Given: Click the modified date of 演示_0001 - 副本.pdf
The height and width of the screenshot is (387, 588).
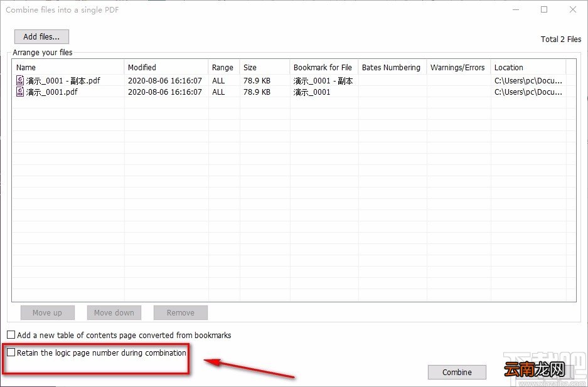Looking at the screenshot, I should point(165,80).
